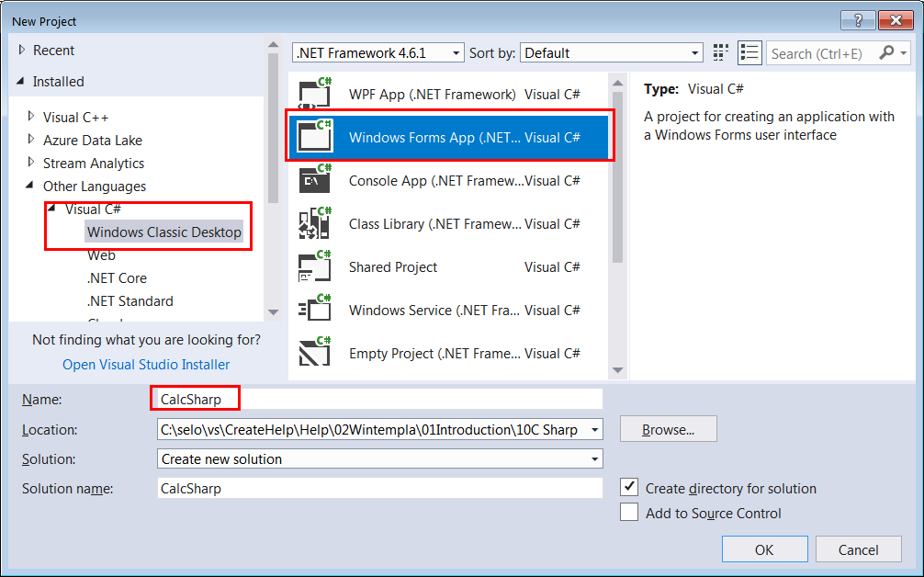The image size is (924, 577).
Task: Click the Browse... button
Action: click(669, 429)
